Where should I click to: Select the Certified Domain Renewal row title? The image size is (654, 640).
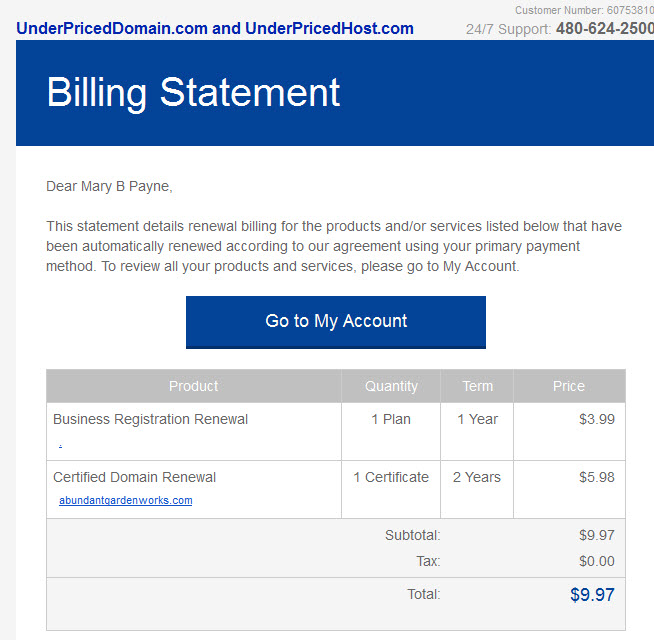point(134,477)
